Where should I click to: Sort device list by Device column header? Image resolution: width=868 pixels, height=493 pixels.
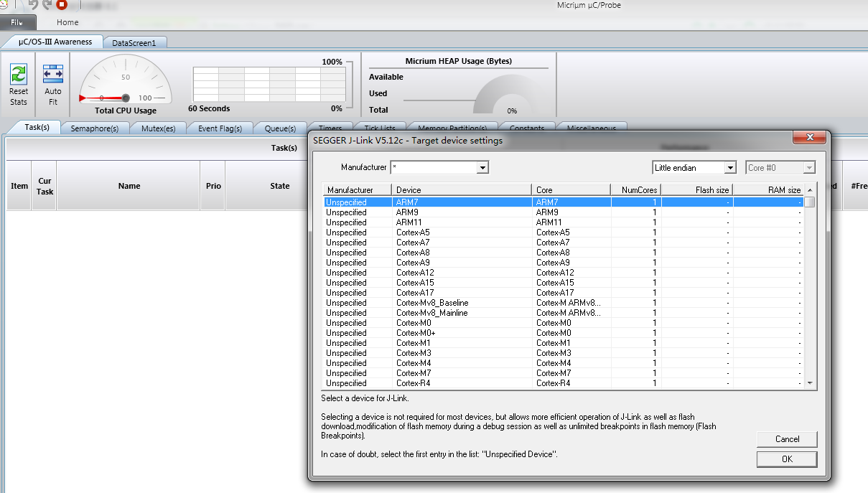pyautogui.click(x=462, y=190)
